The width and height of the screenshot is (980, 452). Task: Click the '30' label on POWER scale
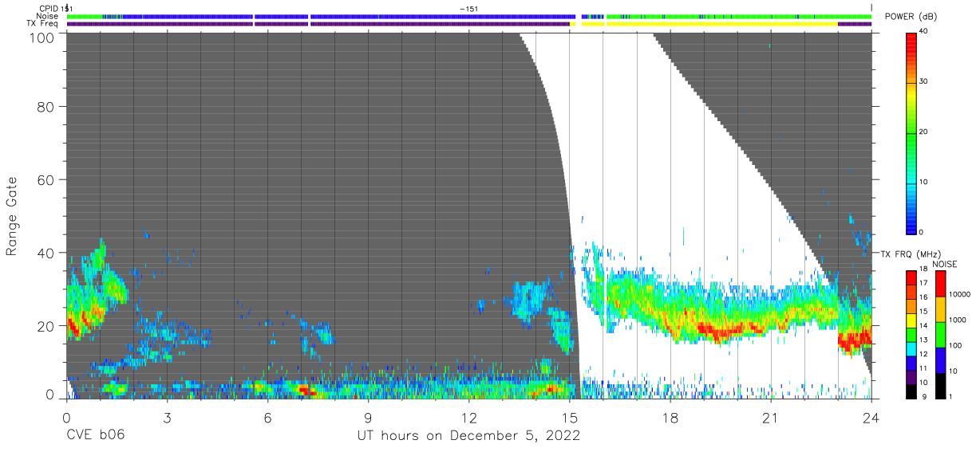tap(924, 82)
